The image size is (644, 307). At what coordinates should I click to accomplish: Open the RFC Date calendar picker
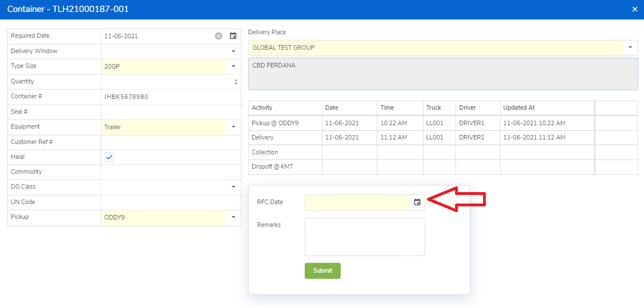(417, 202)
